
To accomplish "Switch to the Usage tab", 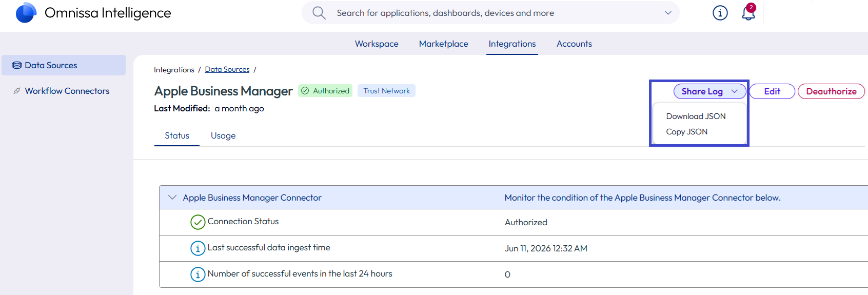I will (223, 136).
